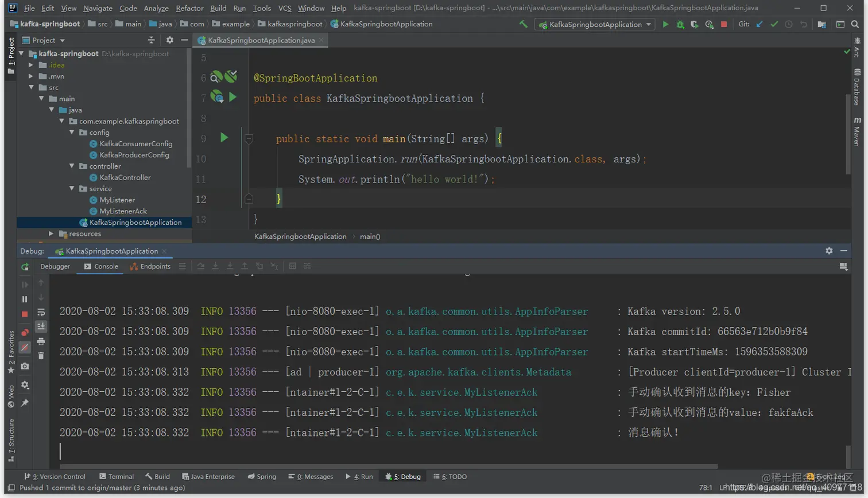Open the Database side panel
The width and height of the screenshot is (868, 498).
(x=857, y=87)
